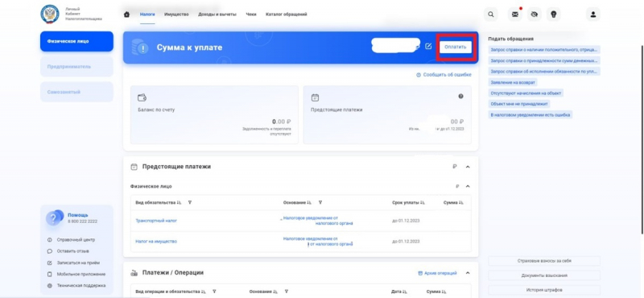
Task: Collapse the Платежи / Операции section
Action: (x=468, y=273)
